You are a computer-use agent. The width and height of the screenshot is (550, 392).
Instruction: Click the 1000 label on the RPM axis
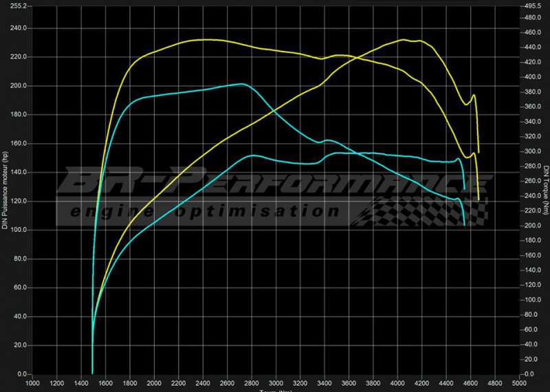32,382
